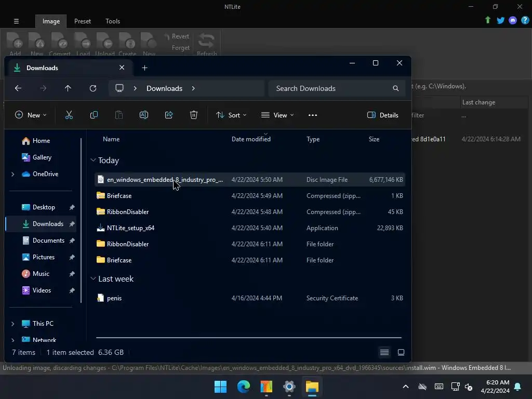Open Microsoft Edge from taskbar
532x399 pixels.
tap(243, 387)
